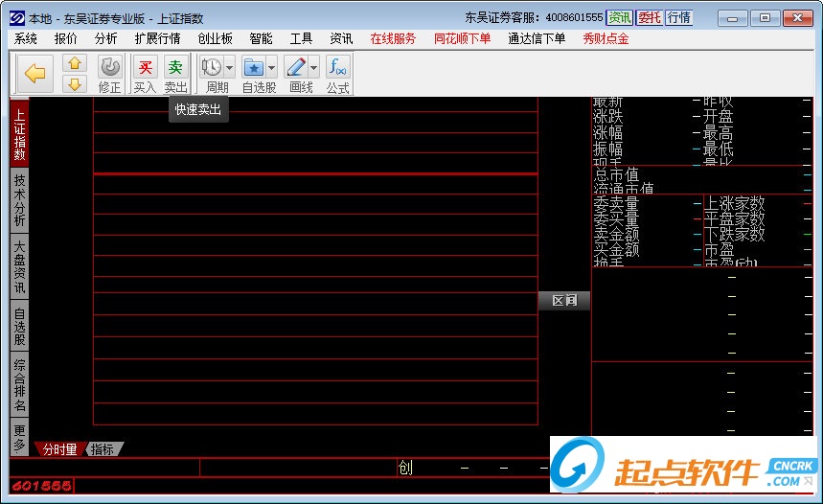
Task: Click the 涨跌 label
Action: (x=607, y=117)
